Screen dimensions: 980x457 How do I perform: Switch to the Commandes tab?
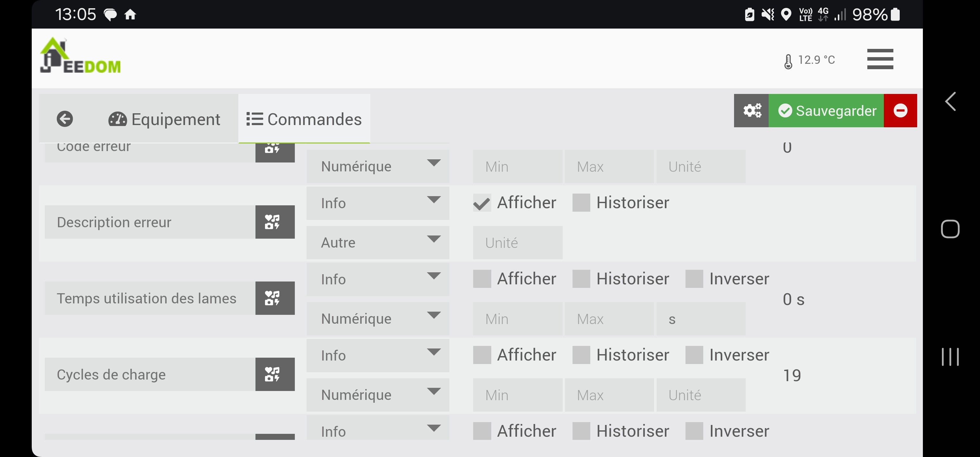[x=304, y=119]
